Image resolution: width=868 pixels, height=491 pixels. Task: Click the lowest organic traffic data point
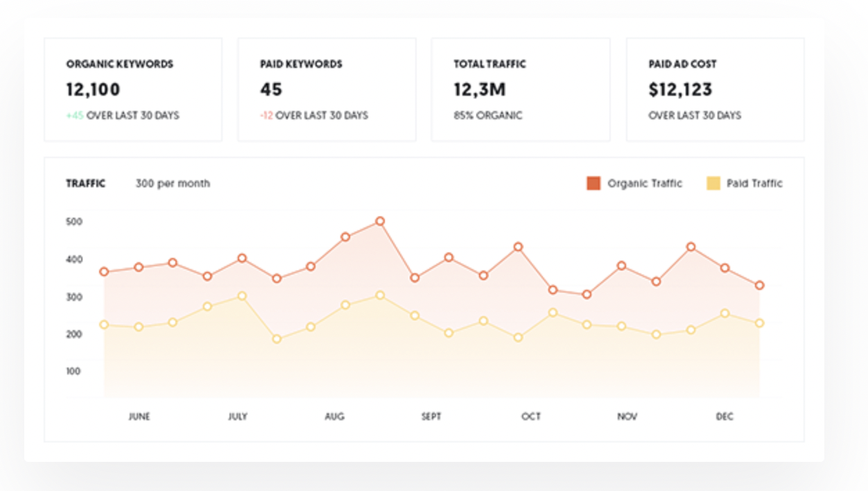(587, 295)
